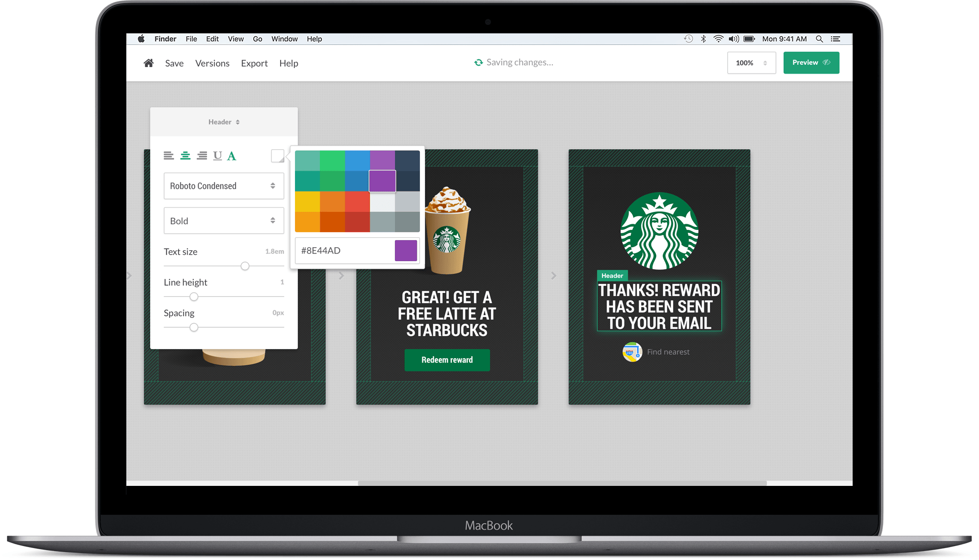Click the arrow left of the first card
The height and width of the screenshot is (560, 979).
tap(129, 276)
